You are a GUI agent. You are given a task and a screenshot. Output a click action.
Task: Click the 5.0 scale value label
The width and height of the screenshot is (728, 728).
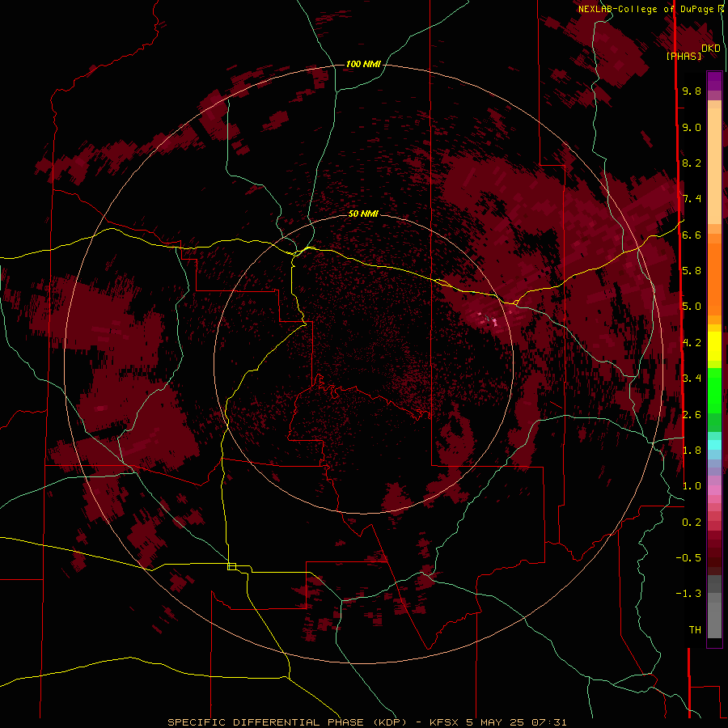[692, 307]
